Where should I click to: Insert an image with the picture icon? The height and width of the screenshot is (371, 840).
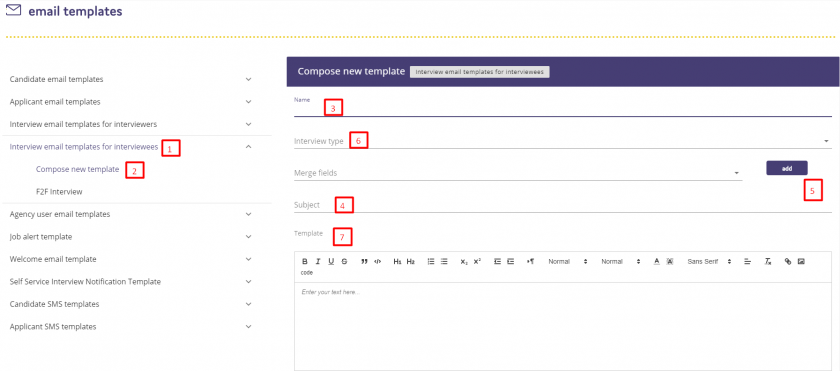801,261
